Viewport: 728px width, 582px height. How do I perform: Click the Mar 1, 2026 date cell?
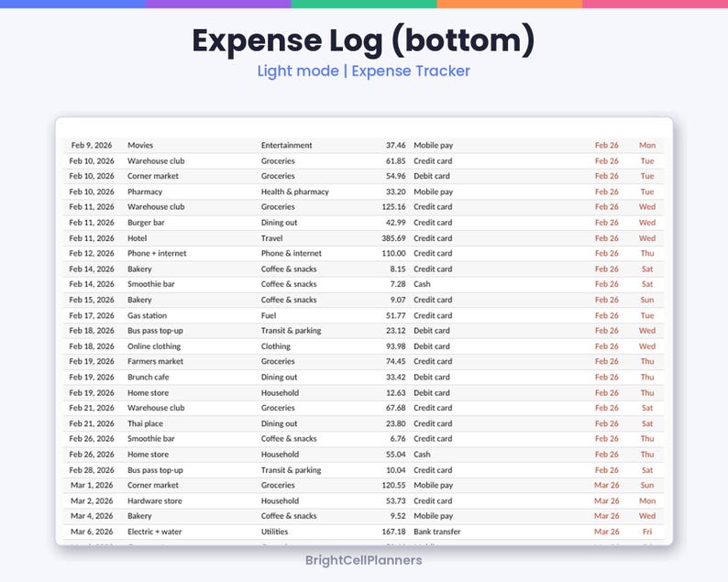(92, 485)
